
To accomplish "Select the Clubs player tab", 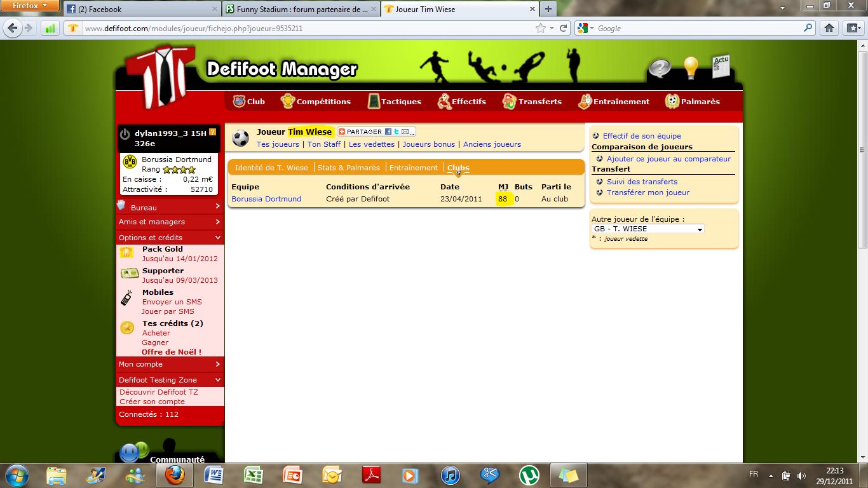I will click(458, 168).
